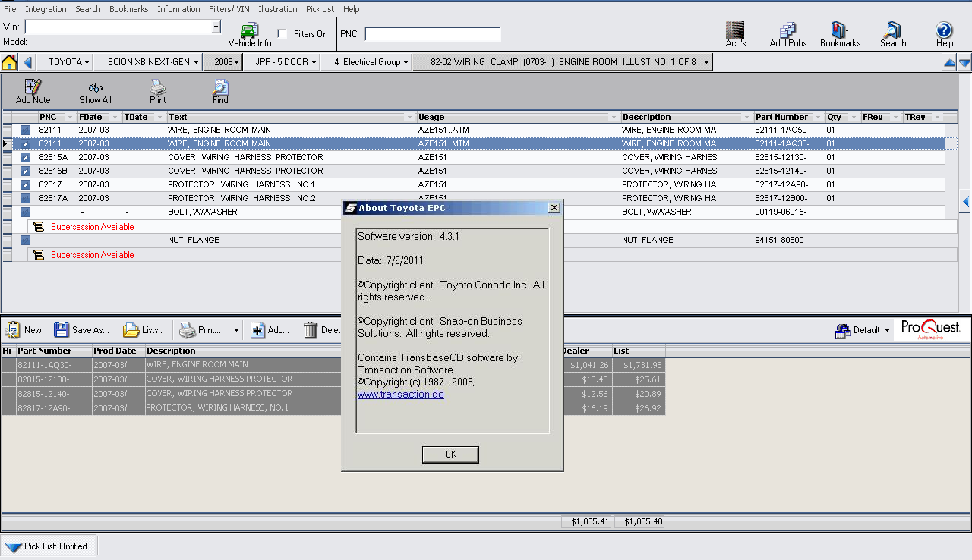972x560 pixels.
Task: Click Add in pick list toolbar
Action: coord(270,330)
